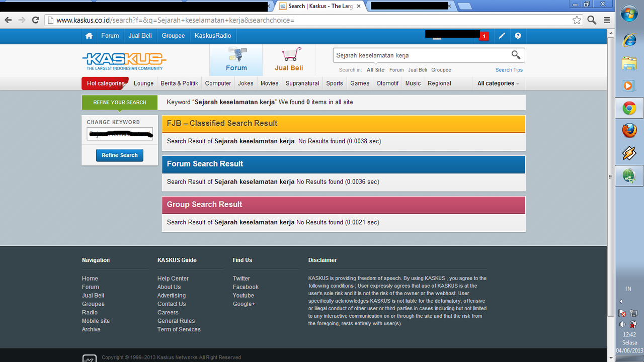Select the Jual Beli shopping cart tab
644x362 pixels.
click(289, 60)
